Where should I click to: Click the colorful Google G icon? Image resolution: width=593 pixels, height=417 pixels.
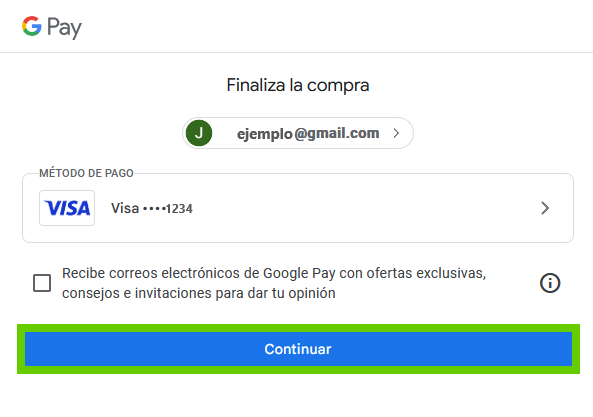[32, 26]
